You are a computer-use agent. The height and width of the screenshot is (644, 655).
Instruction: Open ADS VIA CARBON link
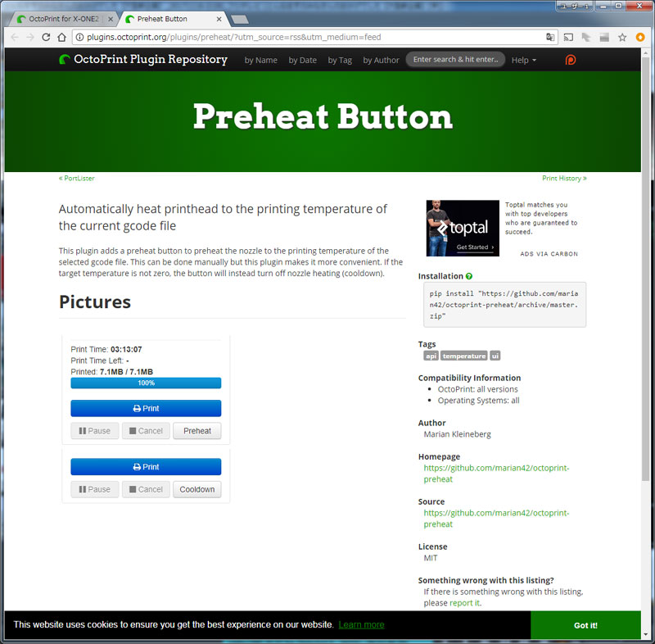coord(549,254)
